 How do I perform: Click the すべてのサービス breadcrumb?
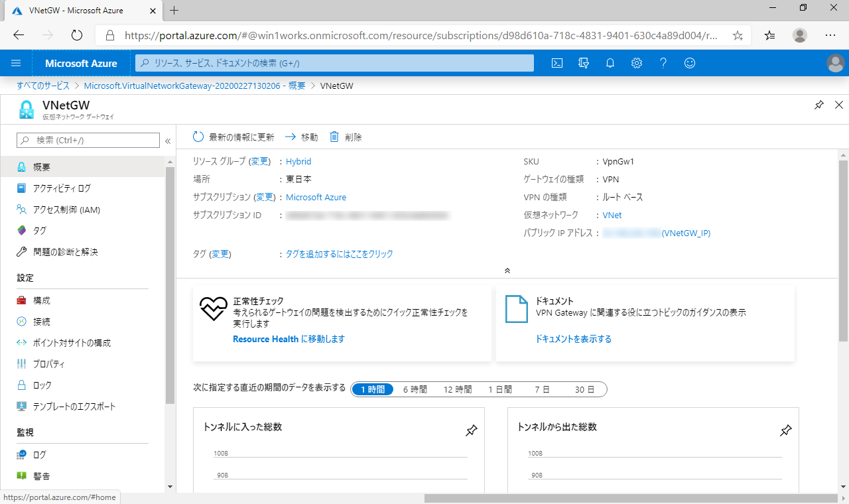point(43,86)
